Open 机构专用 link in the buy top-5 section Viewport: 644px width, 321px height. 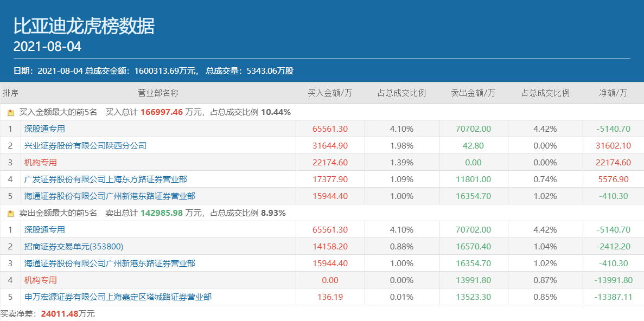coord(40,163)
